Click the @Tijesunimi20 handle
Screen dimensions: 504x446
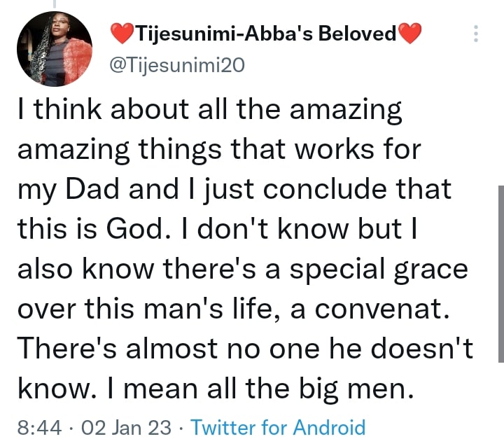[176, 65]
